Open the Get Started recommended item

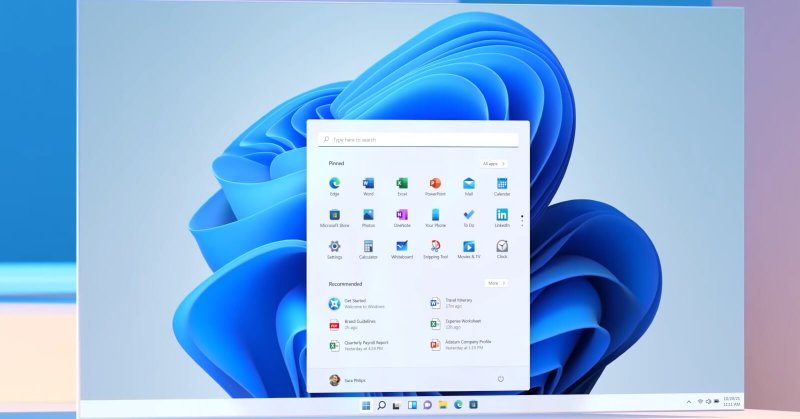pos(357,304)
